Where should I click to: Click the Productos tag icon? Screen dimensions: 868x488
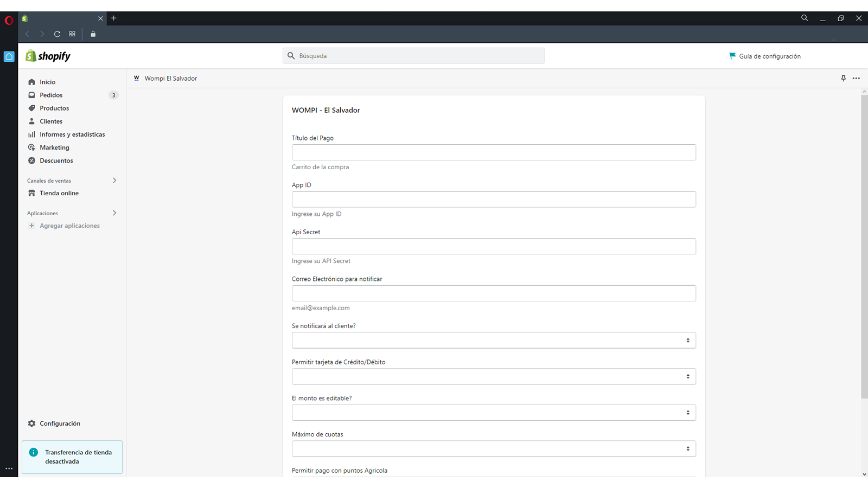[x=31, y=108]
